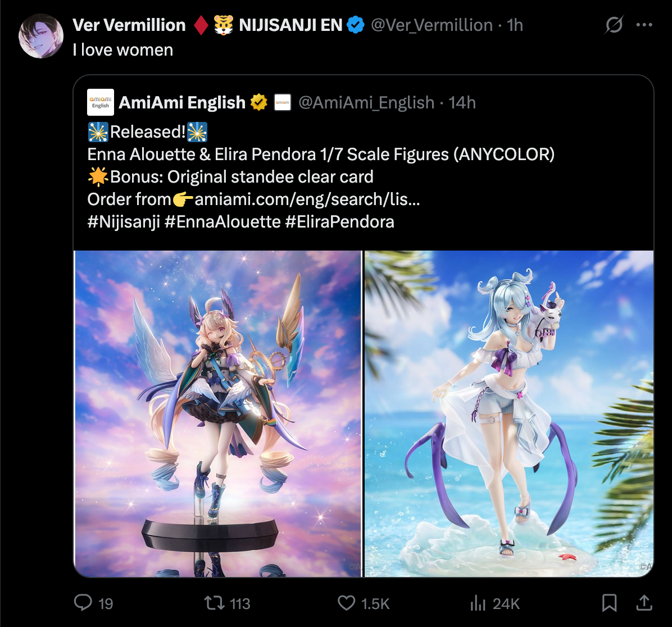672x627 pixels.
Task: Click Ver Vermillion's blue verified badge
Action: (x=355, y=25)
